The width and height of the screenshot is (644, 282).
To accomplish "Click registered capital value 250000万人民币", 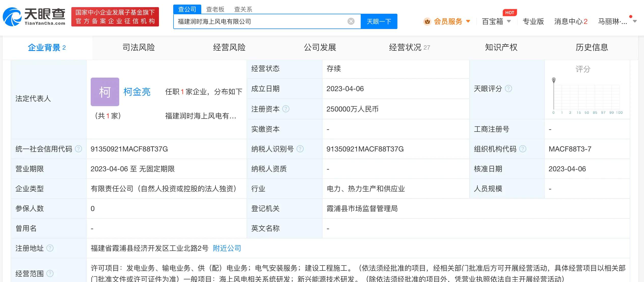I will click(x=353, y=109).
